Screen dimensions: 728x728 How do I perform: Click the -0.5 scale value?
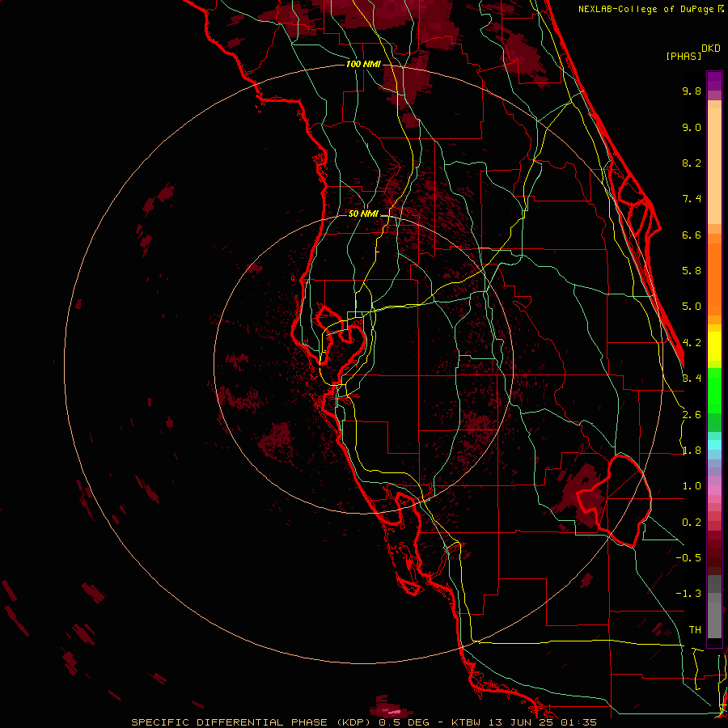[x=688, y=558]
